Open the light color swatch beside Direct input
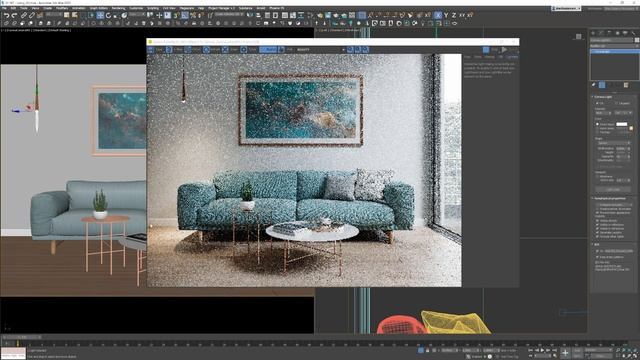 click(622, 124)
